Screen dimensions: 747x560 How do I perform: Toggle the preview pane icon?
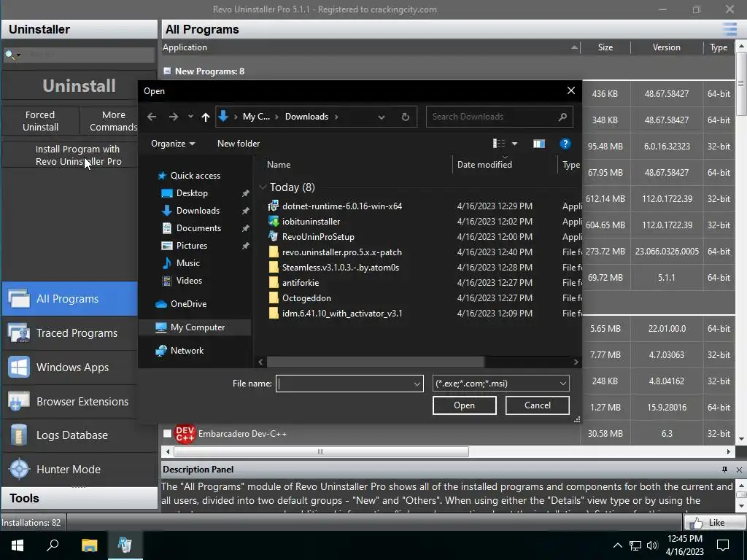(539, 144)
